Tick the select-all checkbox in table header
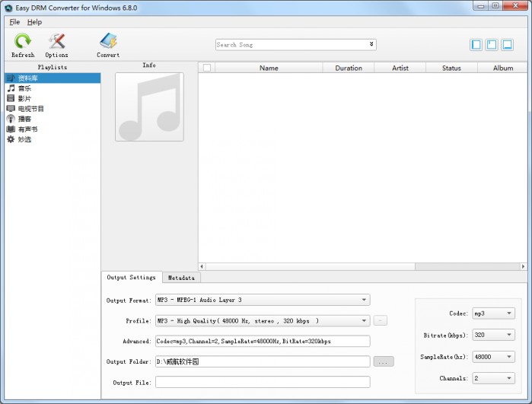 pos(207,68)
